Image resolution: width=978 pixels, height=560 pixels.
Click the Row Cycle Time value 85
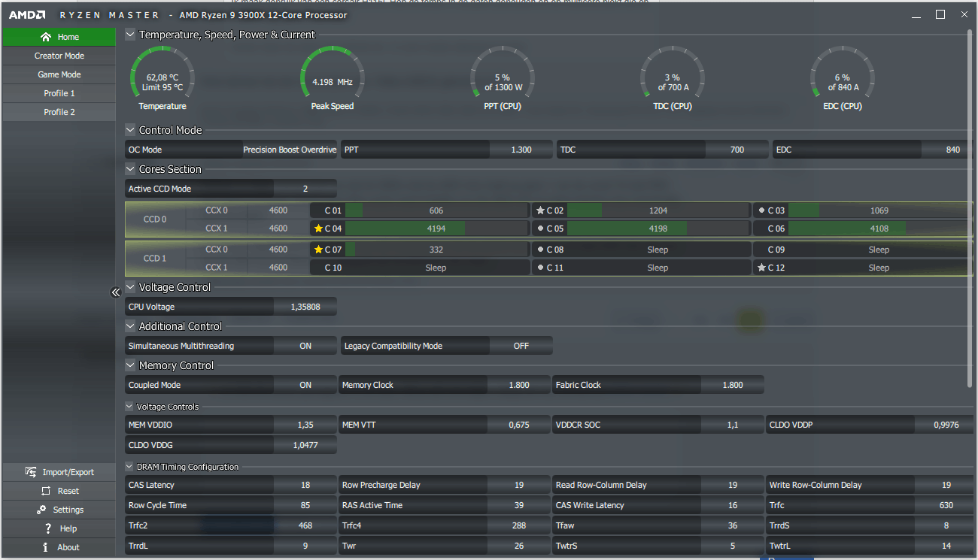tap(305, 505)
